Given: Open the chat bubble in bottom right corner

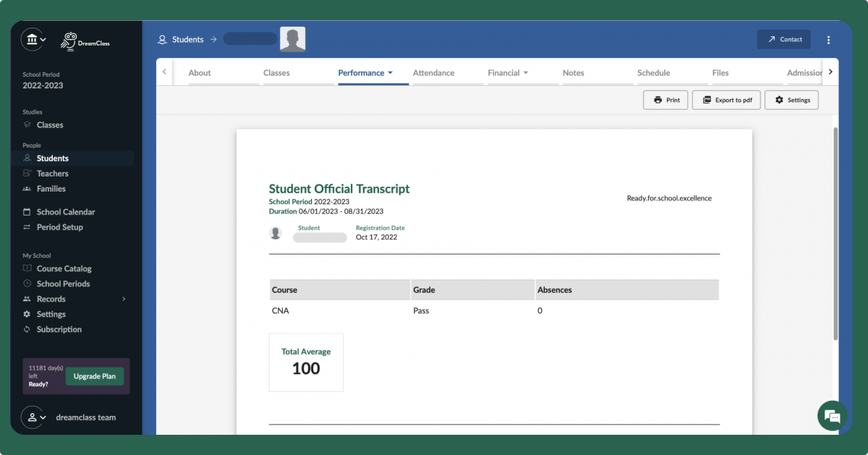Looking at the screenshot, I should click(831, 416).
